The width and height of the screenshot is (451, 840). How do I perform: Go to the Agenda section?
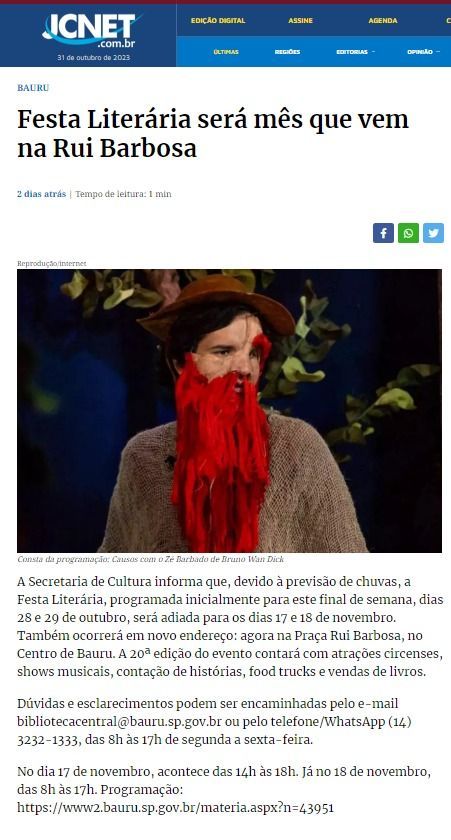382,20
